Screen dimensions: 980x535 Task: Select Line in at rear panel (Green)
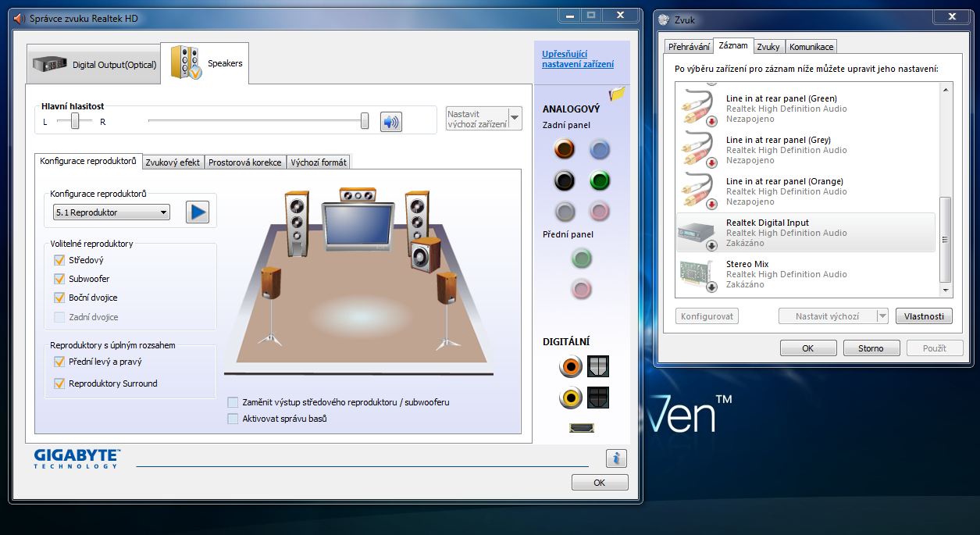[x=806, y=109]
